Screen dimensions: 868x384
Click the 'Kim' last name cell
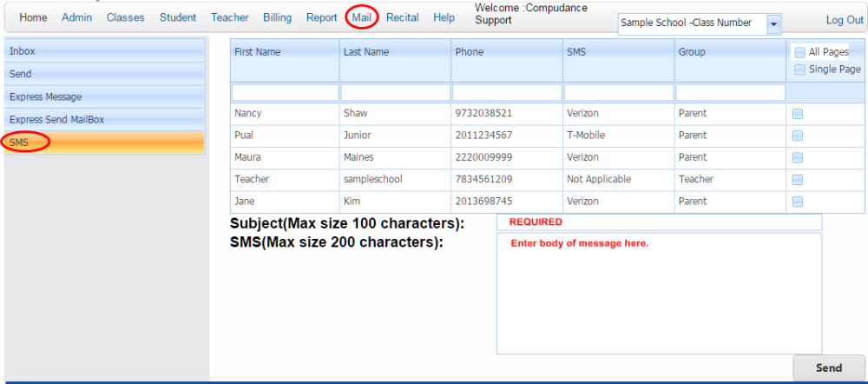click(x=395, y=202)
